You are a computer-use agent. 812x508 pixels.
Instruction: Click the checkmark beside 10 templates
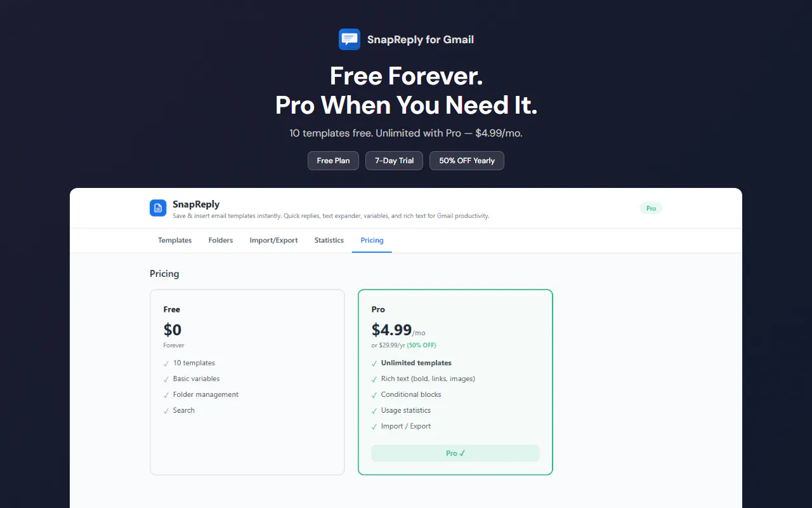pyautogui.click(x=166, y=363)
